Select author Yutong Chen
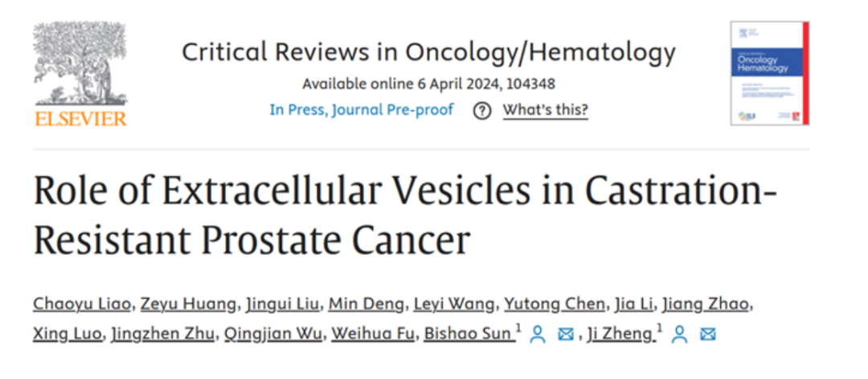Viewport: 868px width, 379px height. click(x=555, y=304)
